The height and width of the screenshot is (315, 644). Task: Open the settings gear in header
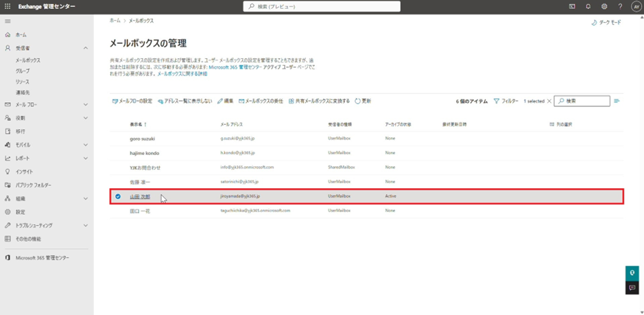tap(604, 7)
